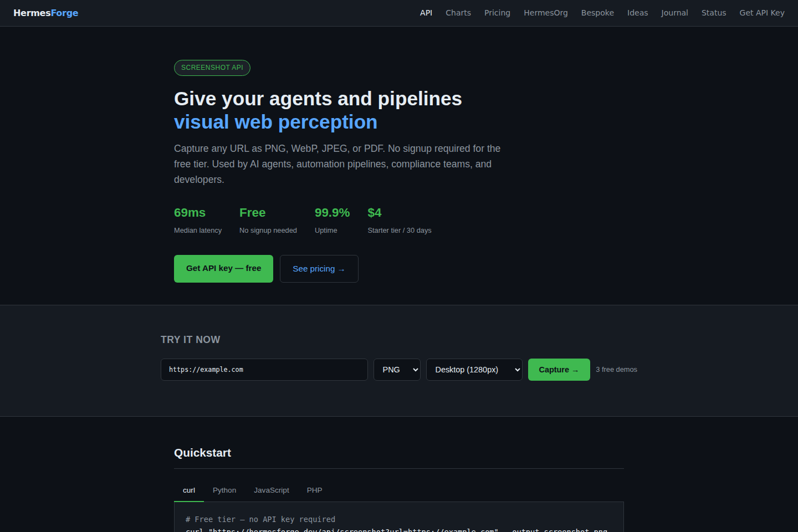This screenshot has height=532, width=798.
Task: Switch to the Python quickstart tab
Action: click(224, 490)
